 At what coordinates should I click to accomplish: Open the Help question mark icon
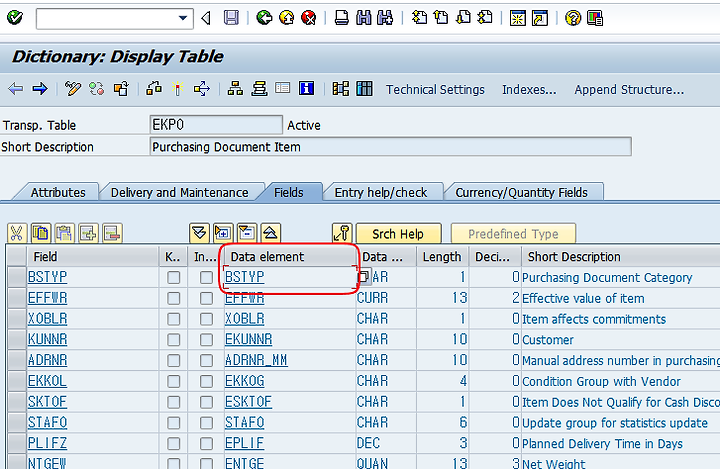(573, 18)
